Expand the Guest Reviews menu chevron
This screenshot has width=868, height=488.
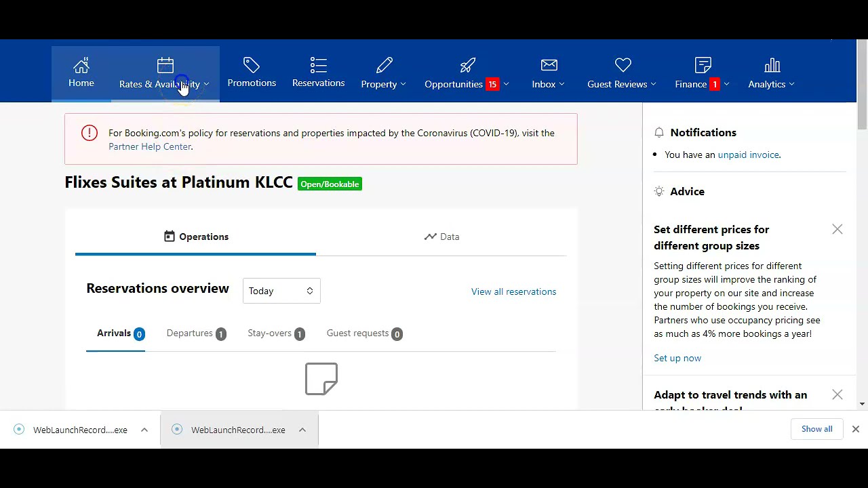tap(653, 84)
